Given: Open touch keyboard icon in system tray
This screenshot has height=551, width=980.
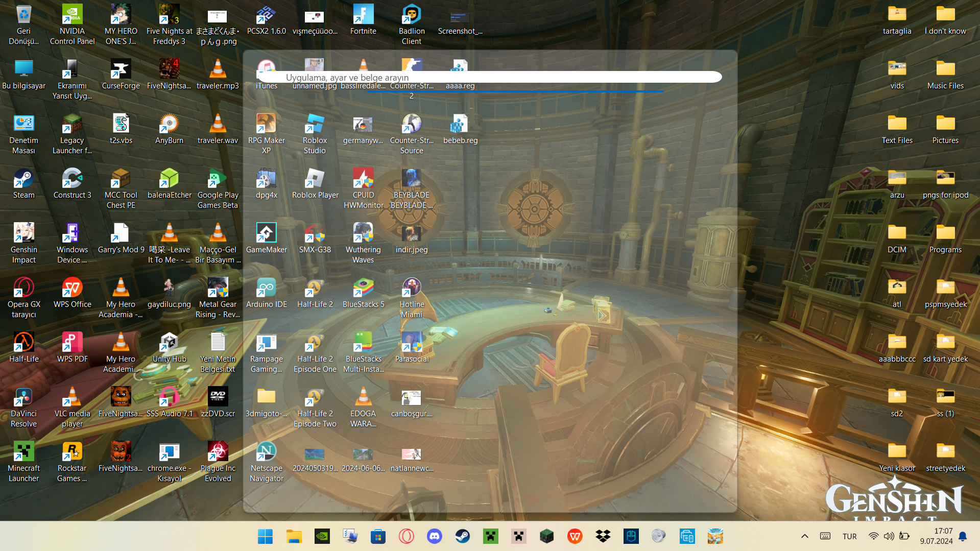Looking at the screenshot, I should click(x=825, y=536).
